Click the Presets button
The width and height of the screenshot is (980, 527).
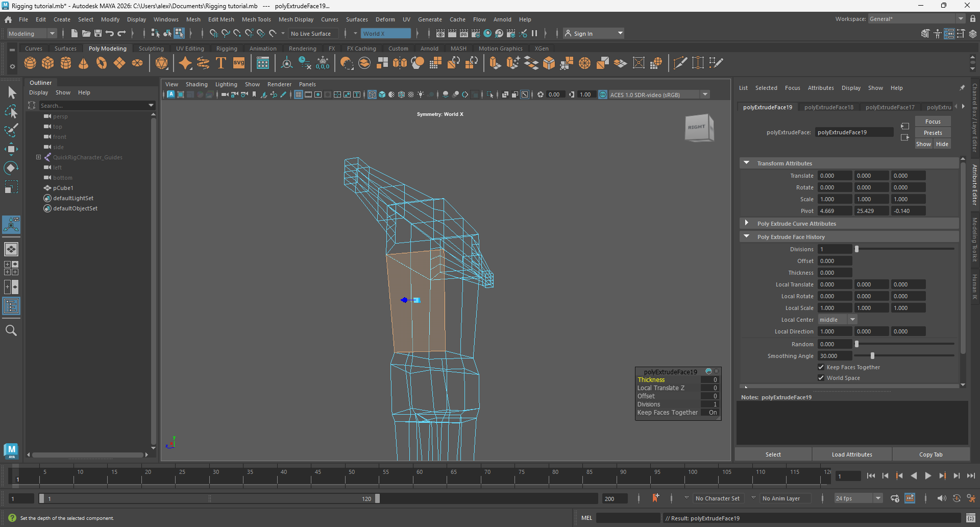933,133
